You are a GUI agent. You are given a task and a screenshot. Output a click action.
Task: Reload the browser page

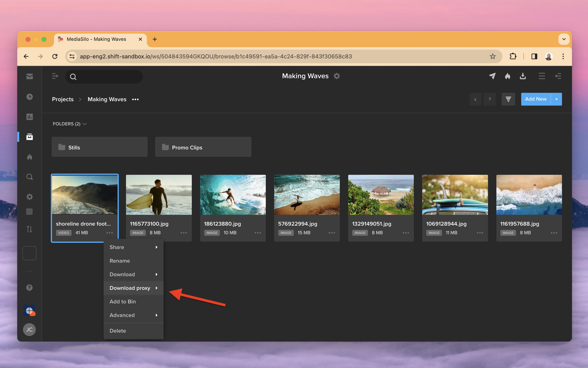55,56
